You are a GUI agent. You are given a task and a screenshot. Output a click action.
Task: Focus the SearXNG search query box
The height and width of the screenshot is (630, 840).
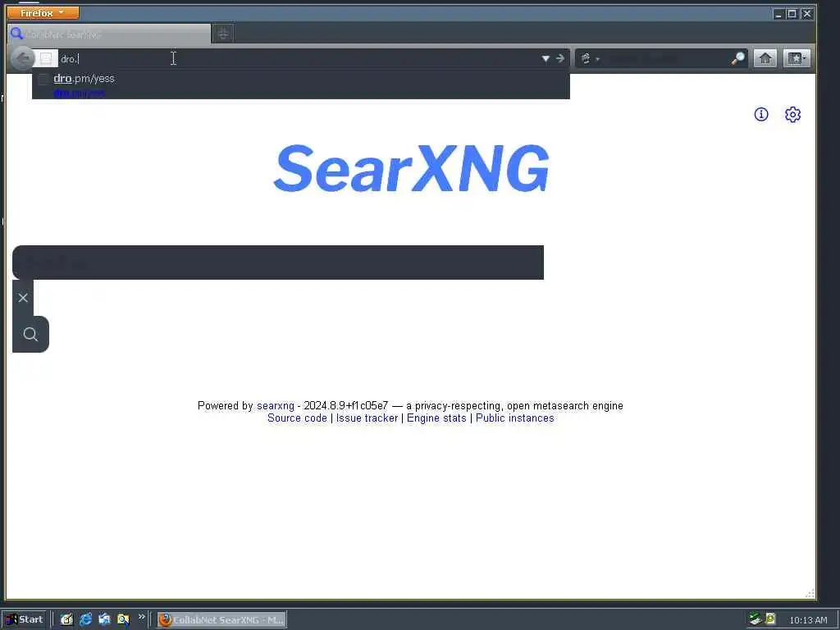(x=278, y=262)
